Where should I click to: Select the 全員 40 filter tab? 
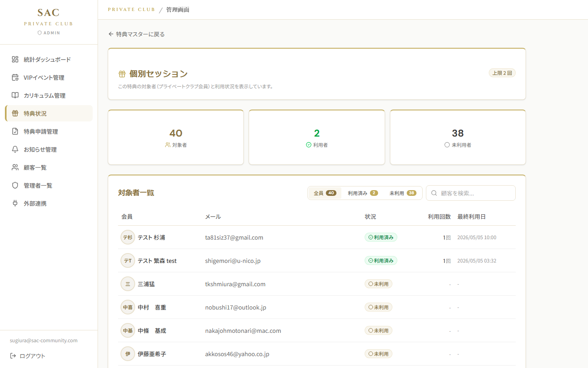click(x=325, y=193)
